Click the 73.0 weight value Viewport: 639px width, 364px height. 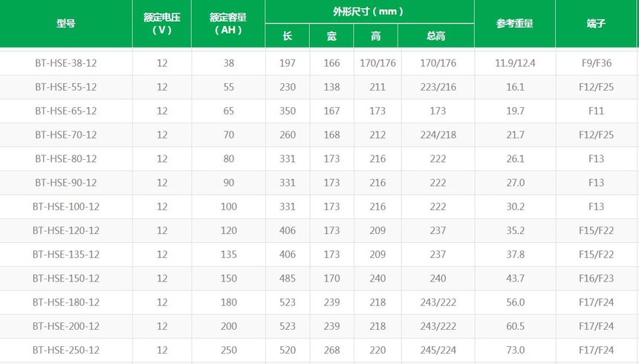point(515,350)
